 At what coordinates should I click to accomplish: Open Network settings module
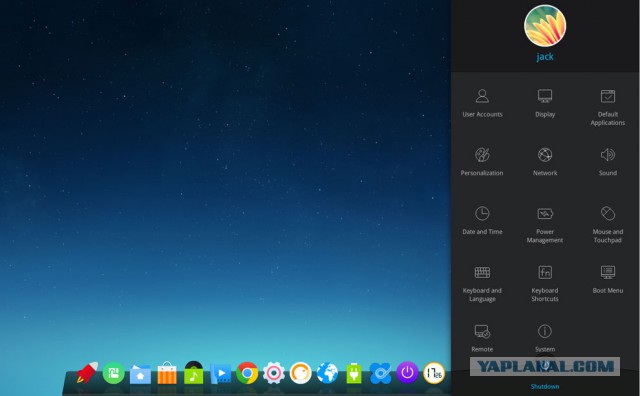pos(545,162)
